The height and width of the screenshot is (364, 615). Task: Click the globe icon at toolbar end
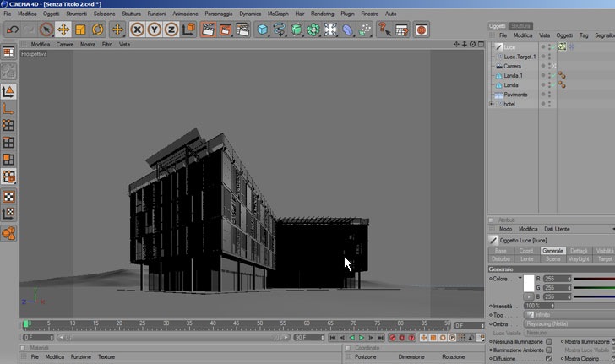421,30
